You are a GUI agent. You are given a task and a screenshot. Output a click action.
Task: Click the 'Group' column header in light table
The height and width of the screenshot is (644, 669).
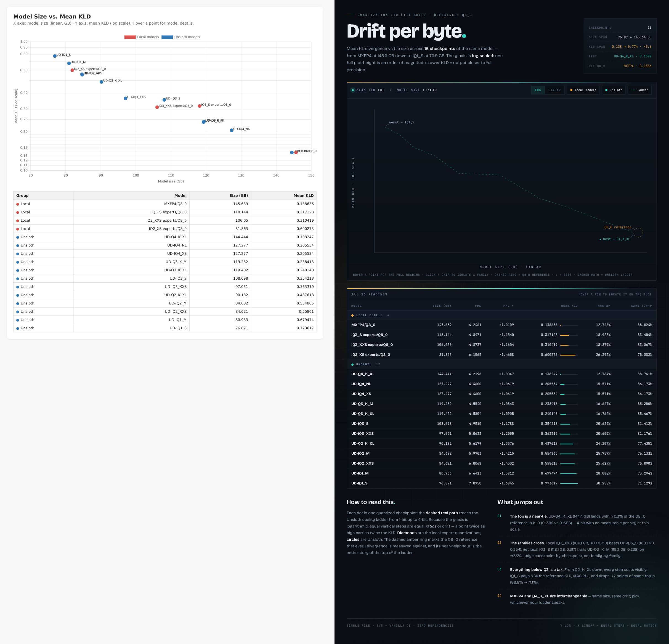pos(43,196)
